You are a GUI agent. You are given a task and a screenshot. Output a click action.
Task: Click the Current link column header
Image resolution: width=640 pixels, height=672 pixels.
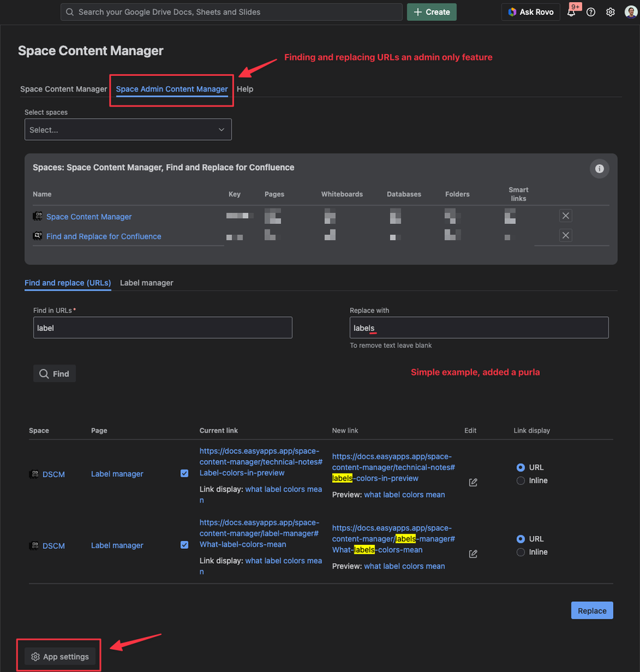218,431
